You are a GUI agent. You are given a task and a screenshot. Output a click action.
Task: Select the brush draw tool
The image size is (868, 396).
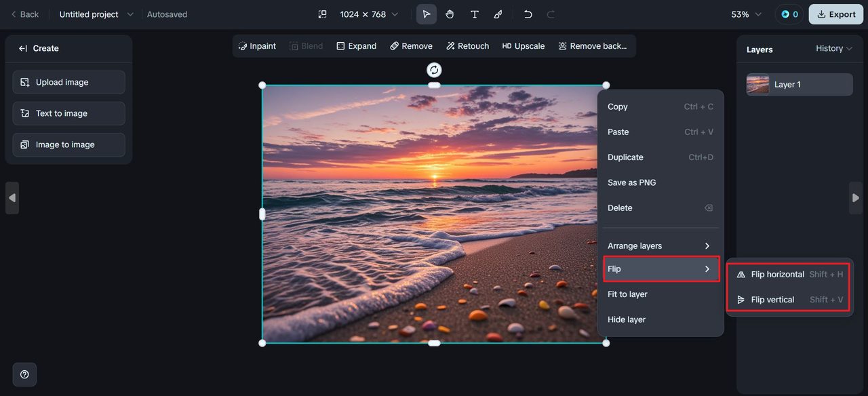pyautogui.click(x=498, y=14)
